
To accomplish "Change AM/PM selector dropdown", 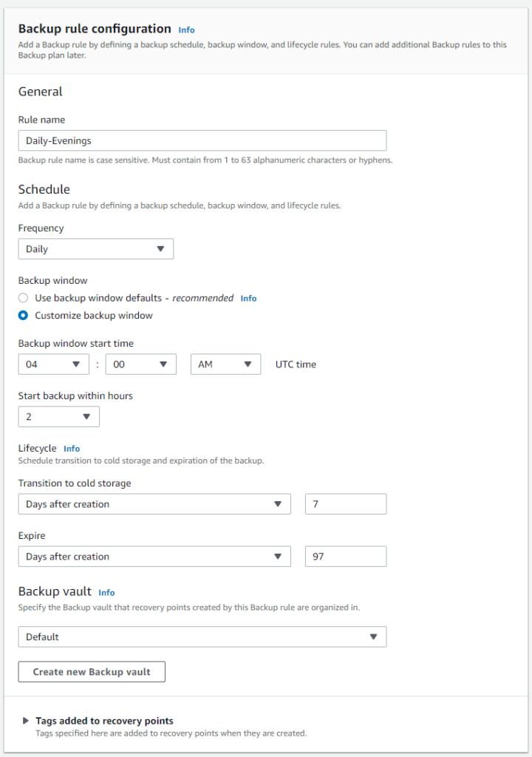I will [x=225, y=364].
